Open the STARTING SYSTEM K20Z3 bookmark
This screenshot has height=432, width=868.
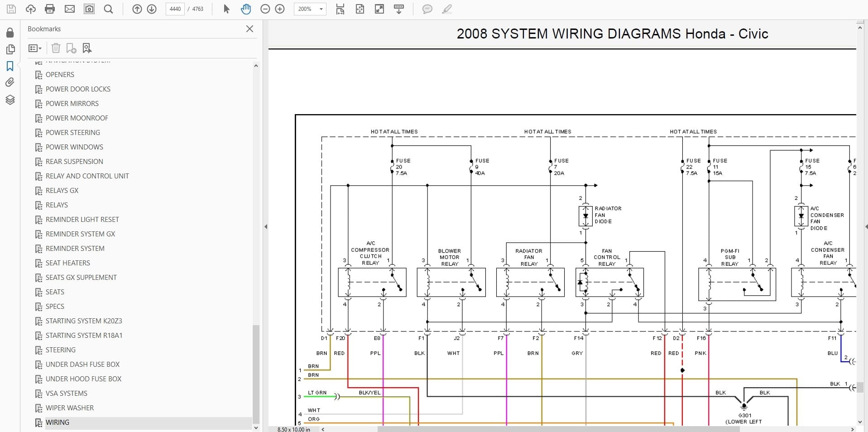(84, 321)
